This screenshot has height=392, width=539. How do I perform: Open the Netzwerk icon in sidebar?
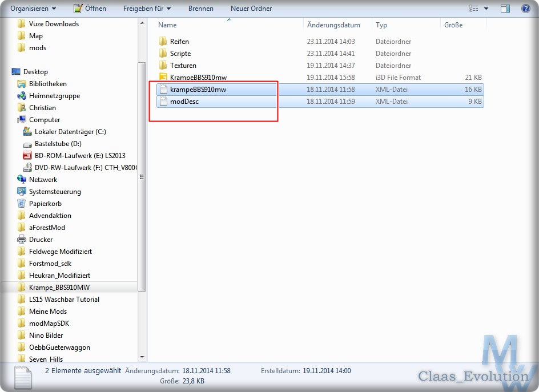(22, 180)
